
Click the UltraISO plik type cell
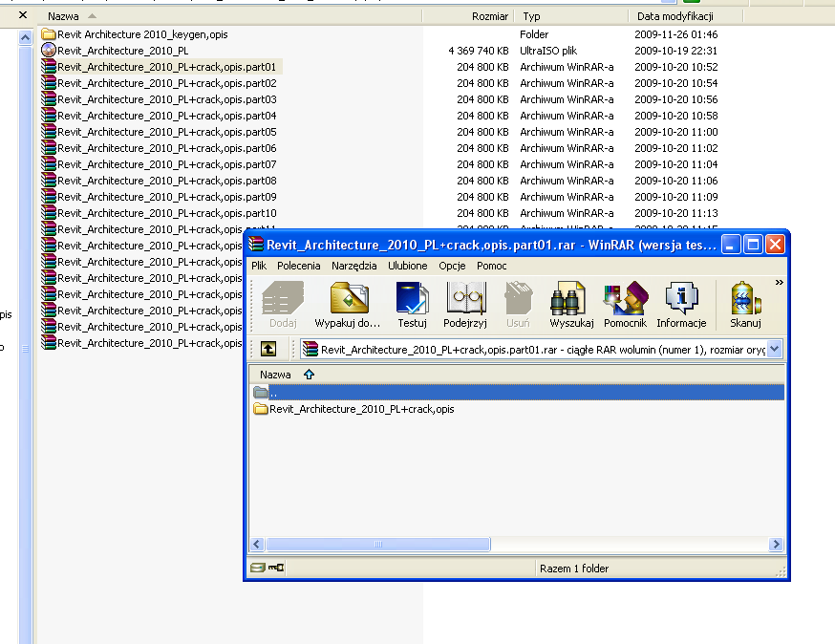click(x=548, y=51)
